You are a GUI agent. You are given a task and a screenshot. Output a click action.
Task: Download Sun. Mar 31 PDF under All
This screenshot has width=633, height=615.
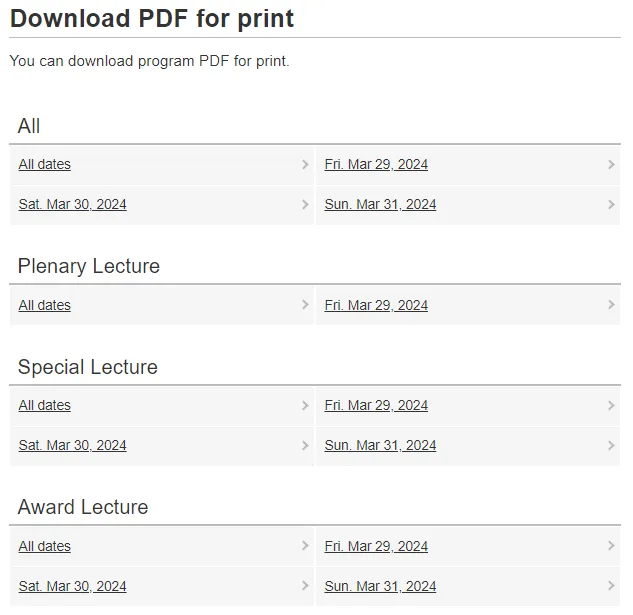coord(380,205)
